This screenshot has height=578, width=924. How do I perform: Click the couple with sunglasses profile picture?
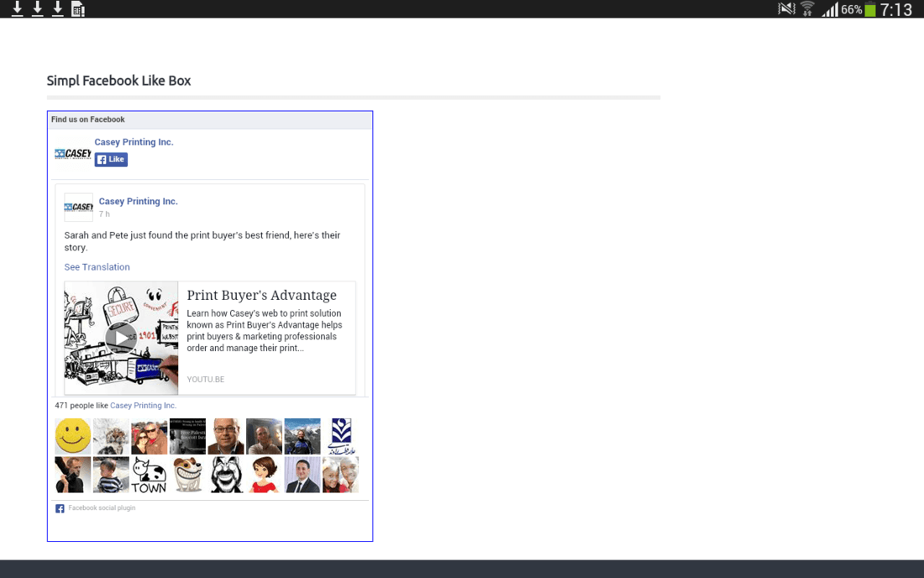149,436
